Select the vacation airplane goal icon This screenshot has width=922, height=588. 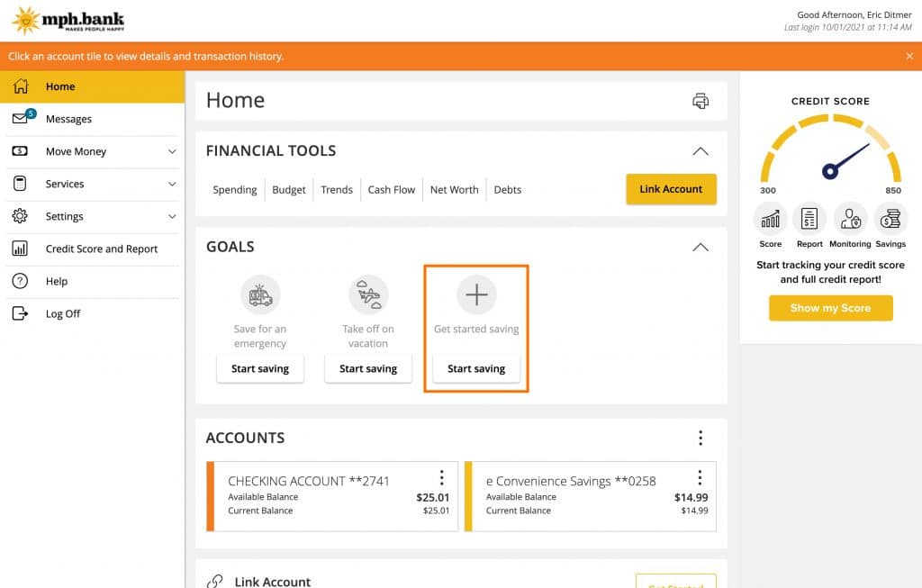368,294
